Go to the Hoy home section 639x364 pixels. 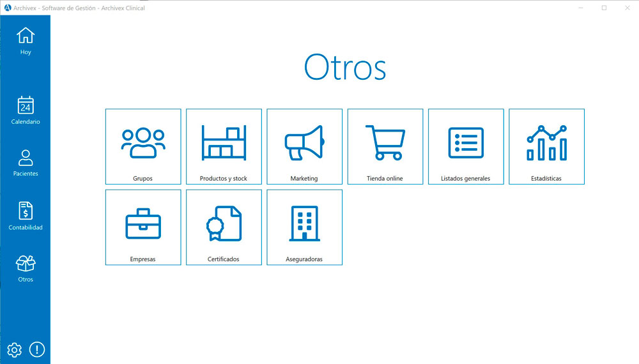tap(26, 41)
